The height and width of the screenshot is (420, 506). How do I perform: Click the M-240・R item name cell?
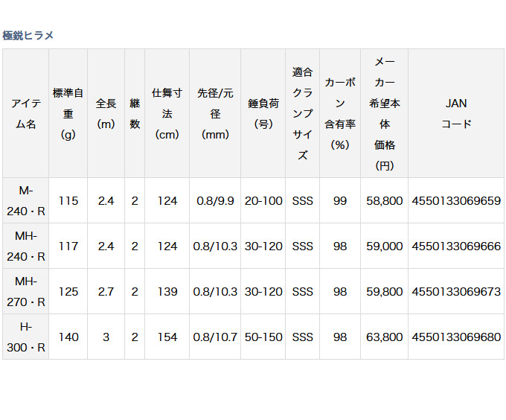click(x=25, y=201)
